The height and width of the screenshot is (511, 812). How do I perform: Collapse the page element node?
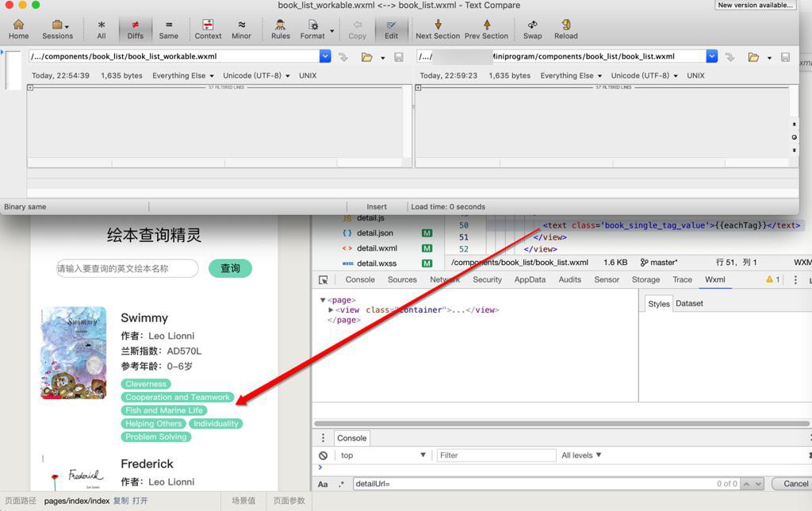click(323, 300)
